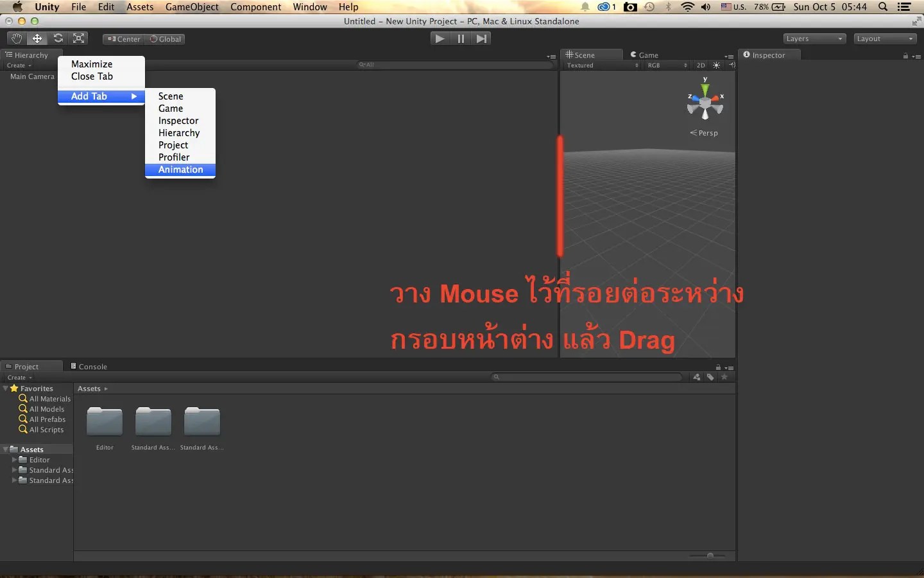Select the Hand pan tool
This screenshot has width=924, height=578.
(16, 39)
